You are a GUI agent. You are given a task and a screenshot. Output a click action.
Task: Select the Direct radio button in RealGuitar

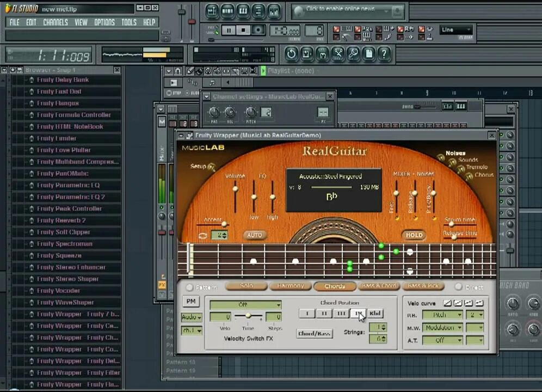[458, 286]
